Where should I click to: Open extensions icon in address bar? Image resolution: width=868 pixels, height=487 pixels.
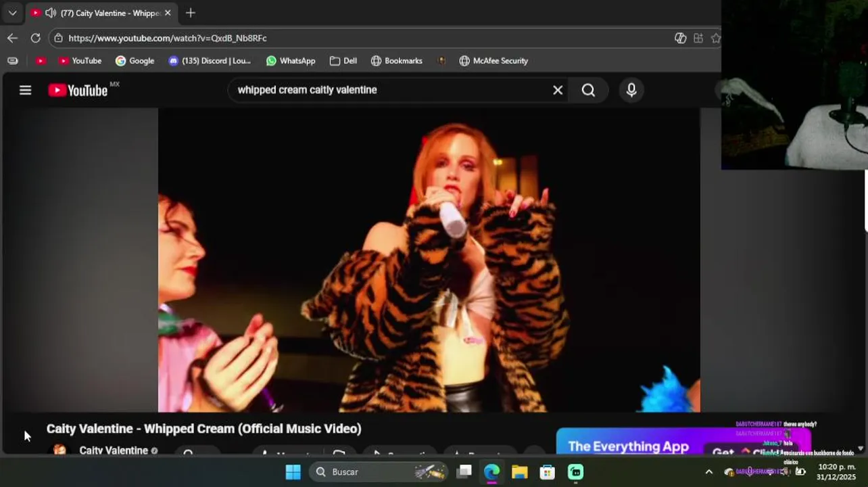tap(698, 38)
